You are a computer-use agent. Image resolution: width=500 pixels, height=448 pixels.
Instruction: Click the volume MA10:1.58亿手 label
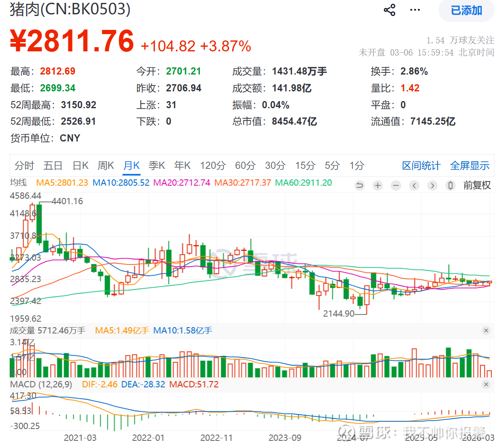[x=183, y=331]
